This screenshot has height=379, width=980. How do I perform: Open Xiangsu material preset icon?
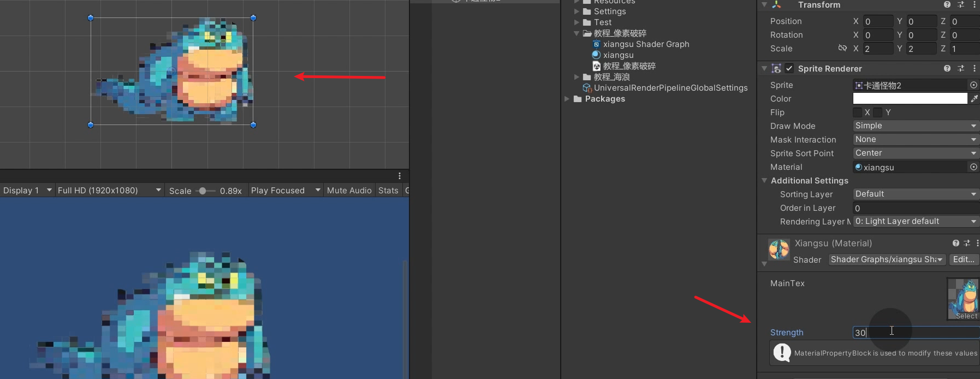[967, 243]
